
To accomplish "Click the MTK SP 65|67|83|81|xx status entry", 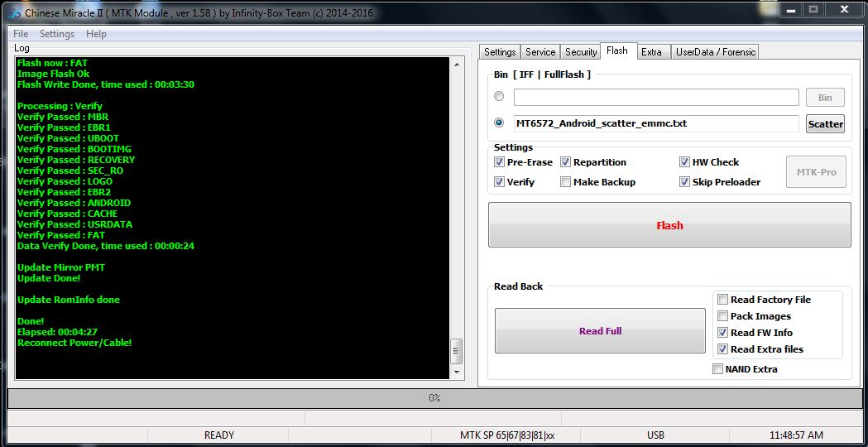I will (507, 435).
